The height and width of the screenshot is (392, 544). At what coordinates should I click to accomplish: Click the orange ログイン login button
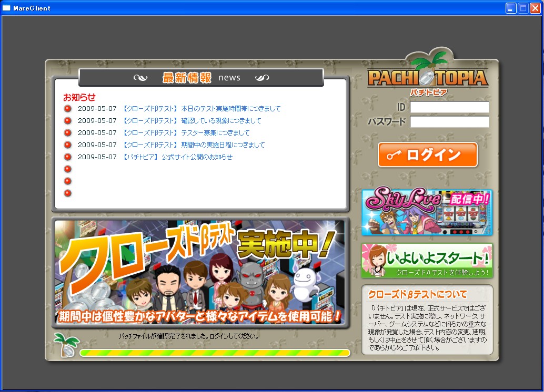coord(427,155)
